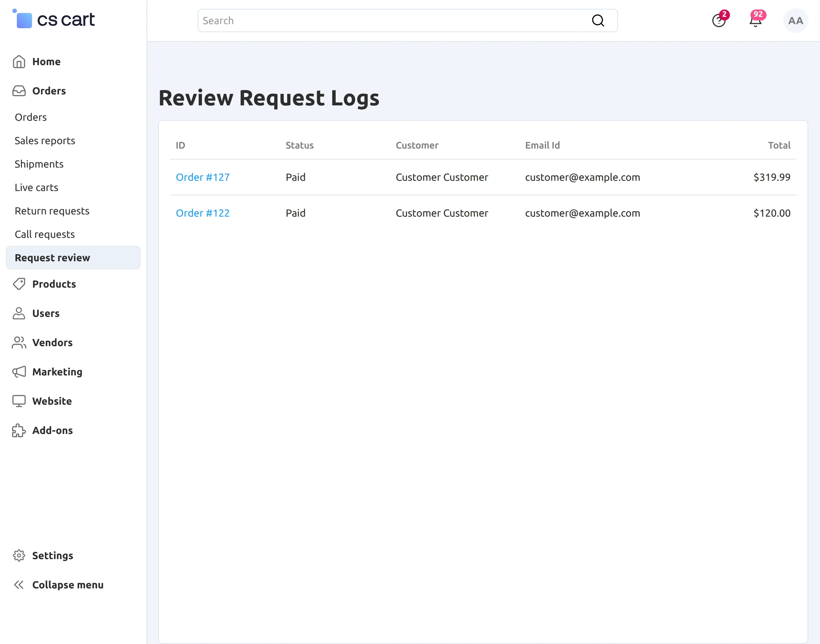Open Order #122 link
Image resolution: width=820 pixels, height=644 pixels.
pyautogui.click(x=202, y=213)
